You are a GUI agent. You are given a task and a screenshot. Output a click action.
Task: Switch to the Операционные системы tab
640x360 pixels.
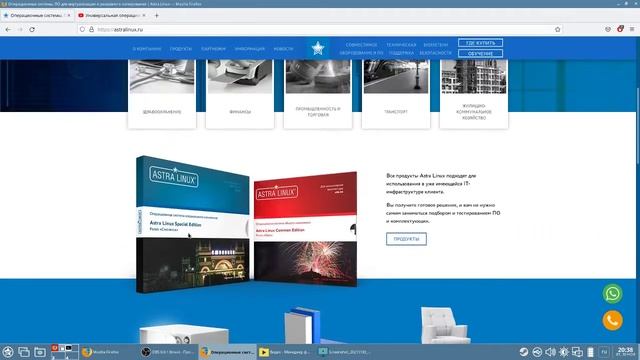point(37,16)
